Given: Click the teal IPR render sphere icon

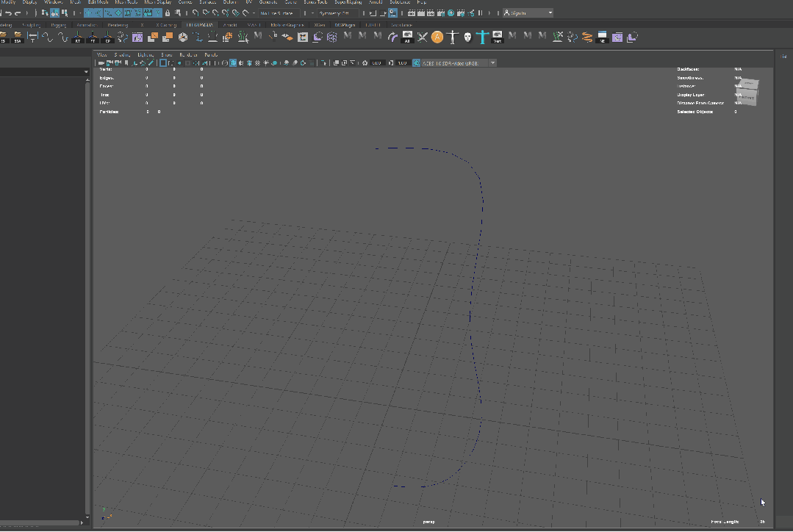Looking at the screenshot, I should tap(451, 13).
